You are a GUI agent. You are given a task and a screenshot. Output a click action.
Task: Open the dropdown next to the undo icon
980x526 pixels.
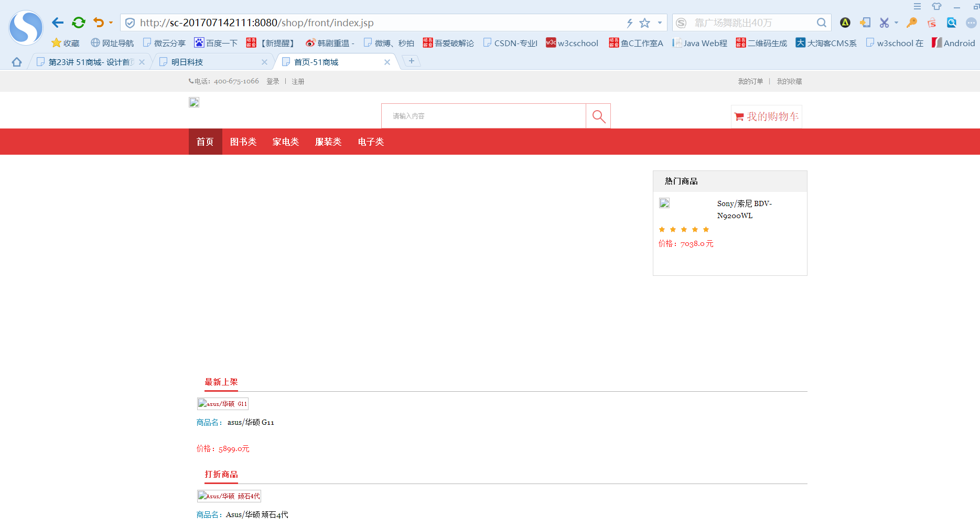[x=111, y=23]
